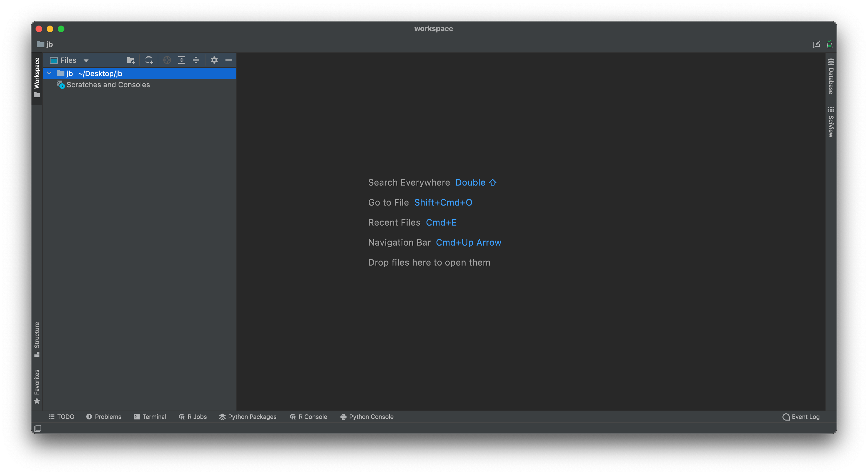
Task: Click the add-with-refresh-arrow toolbar icon
Action: pos(149,60)
